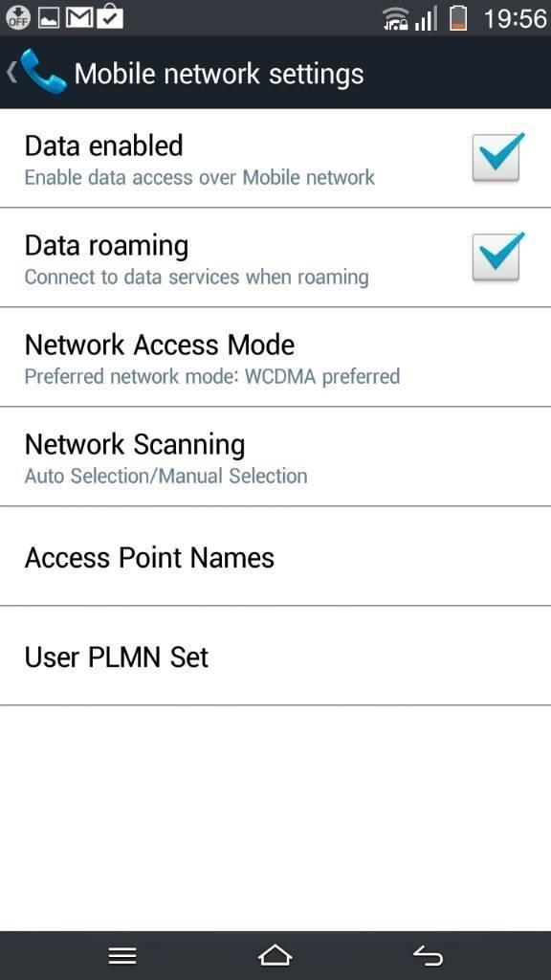Tap the back navigation button at bottom
The image size is (551, 980).
click(428, 956)
